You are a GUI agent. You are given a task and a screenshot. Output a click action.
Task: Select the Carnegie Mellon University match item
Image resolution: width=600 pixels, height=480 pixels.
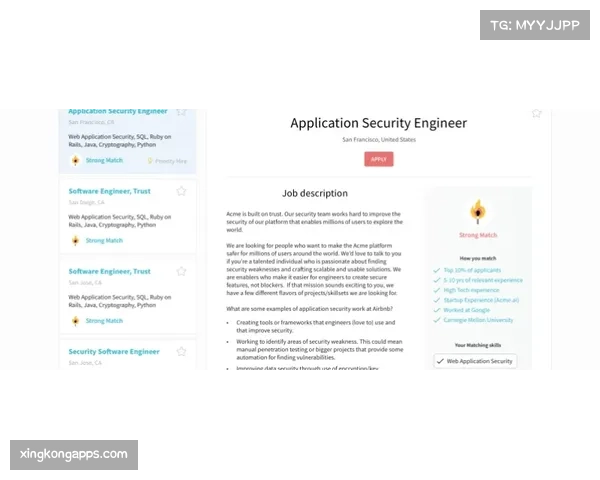coord(481,322)
